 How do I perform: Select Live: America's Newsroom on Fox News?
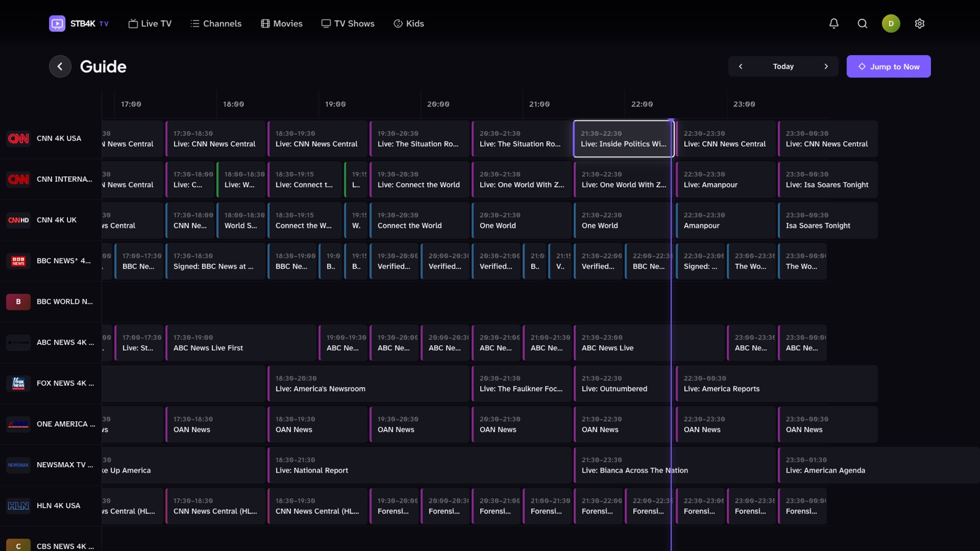point(368,384)
